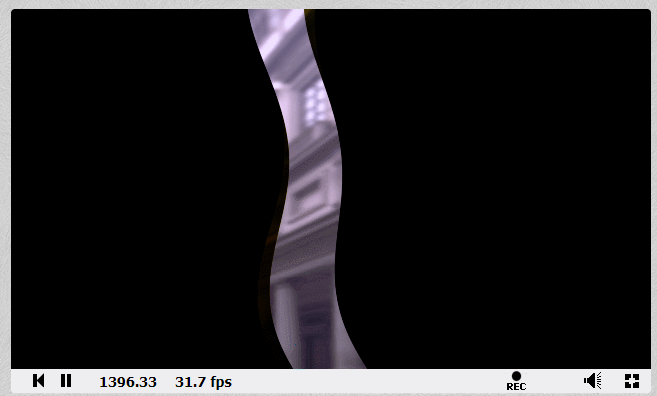Click the black area left of the strip

[134, 189]
